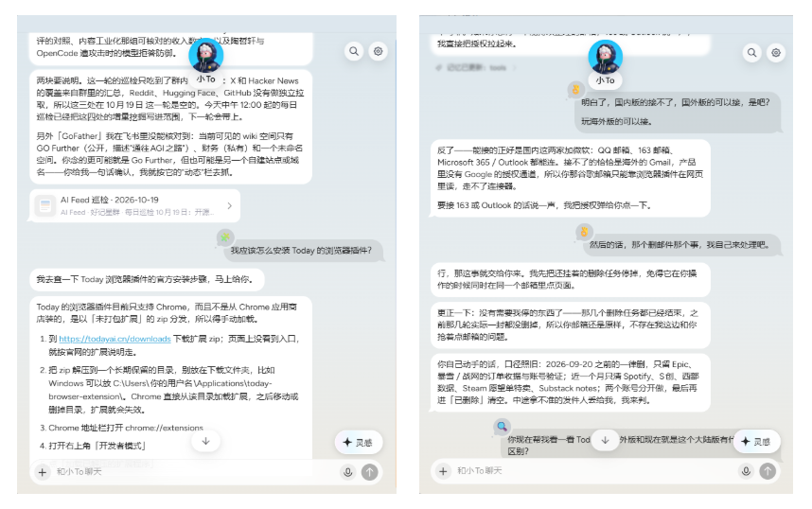Screen dimensions: 812x509
Task: Click the document icon on AI Feed card
Action: [45, 205]
